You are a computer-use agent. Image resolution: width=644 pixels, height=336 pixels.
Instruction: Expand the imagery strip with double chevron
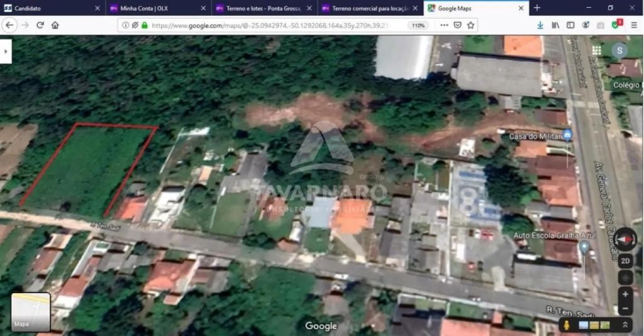(625, 325)
